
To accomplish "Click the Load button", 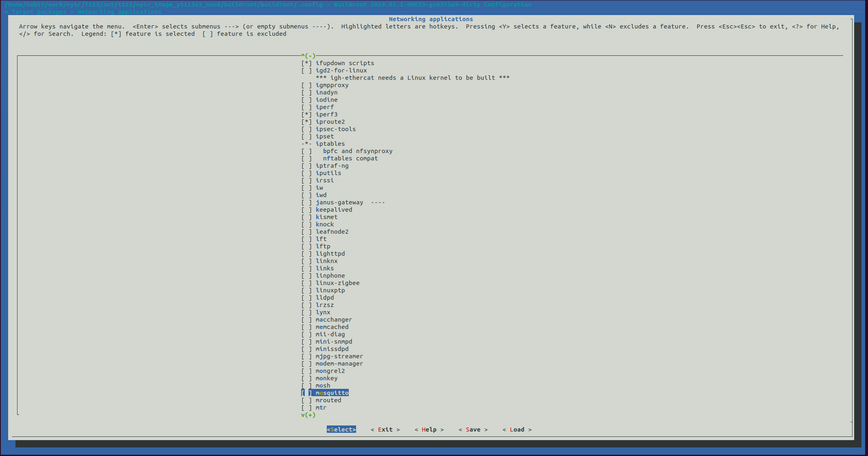I will click(x=517, y=430).
